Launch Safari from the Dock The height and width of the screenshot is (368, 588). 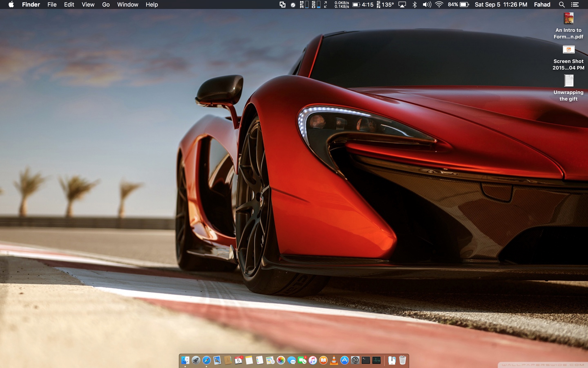(207, 360)
